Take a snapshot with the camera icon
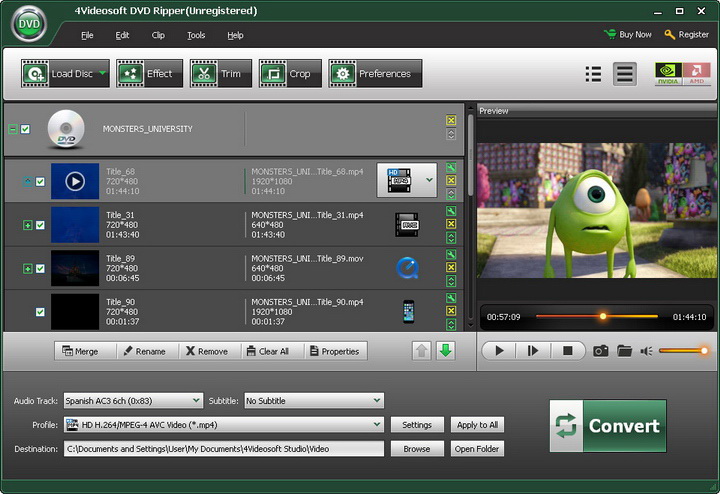 600,351
